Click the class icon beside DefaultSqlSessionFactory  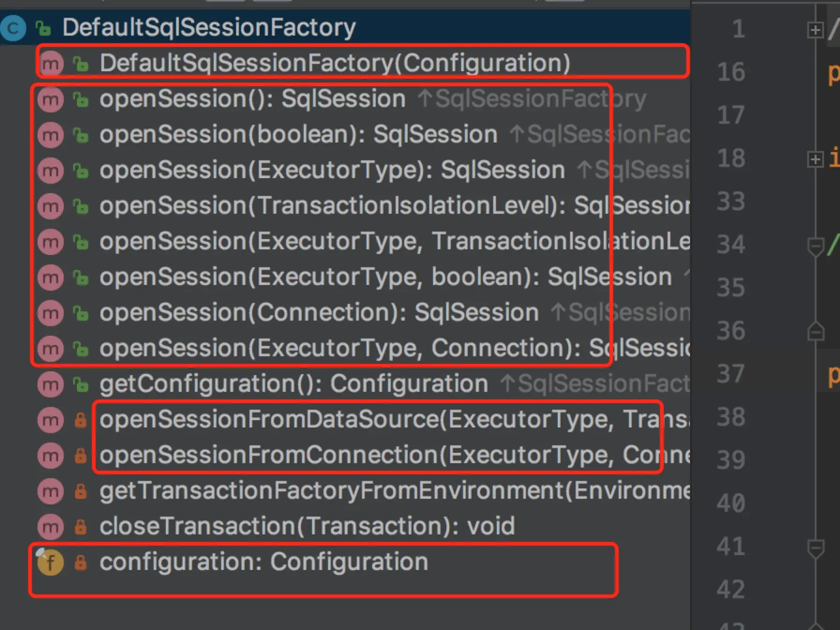coord(13,28)
